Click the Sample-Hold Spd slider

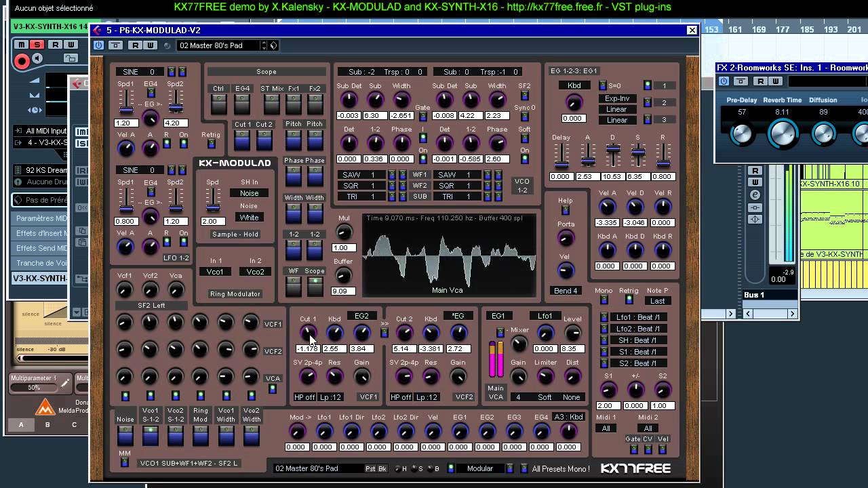[x=213, y=201]
